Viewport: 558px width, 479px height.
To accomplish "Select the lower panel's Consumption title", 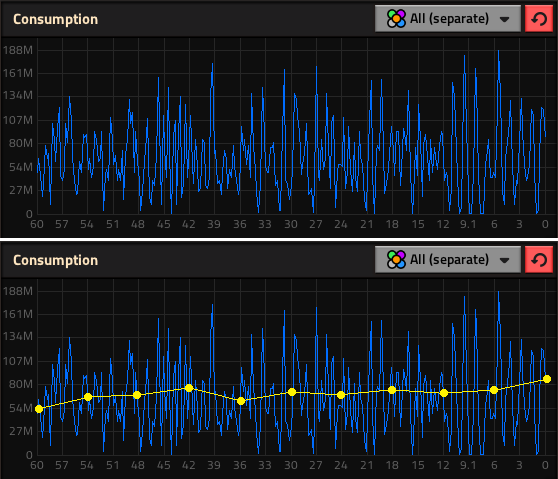I will pos(56,260).
